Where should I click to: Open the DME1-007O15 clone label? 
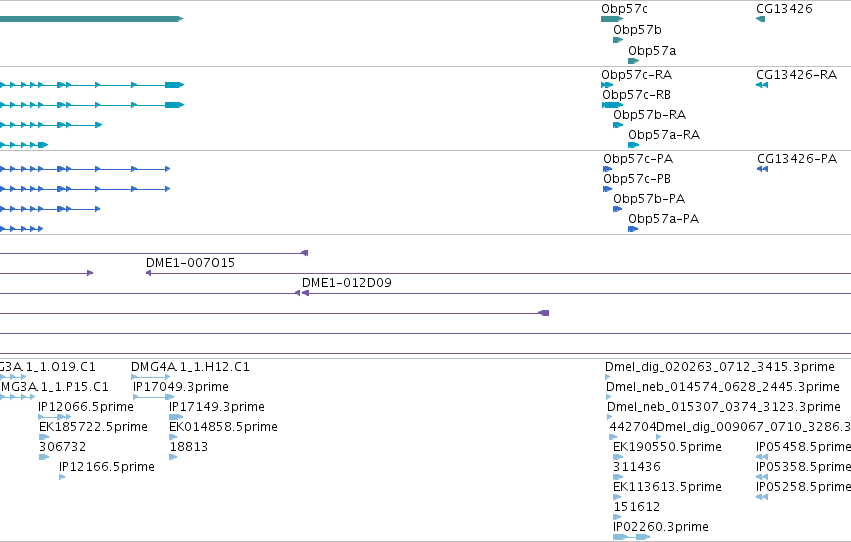click(190, 263)
